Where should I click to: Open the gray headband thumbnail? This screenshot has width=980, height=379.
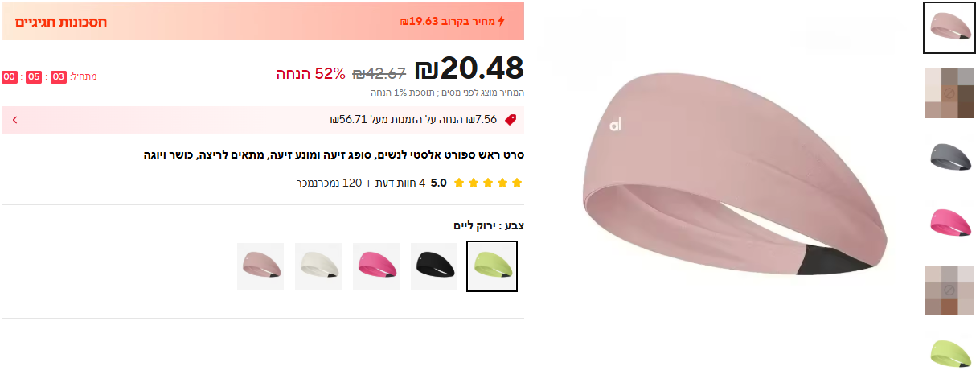coord(949,157)
